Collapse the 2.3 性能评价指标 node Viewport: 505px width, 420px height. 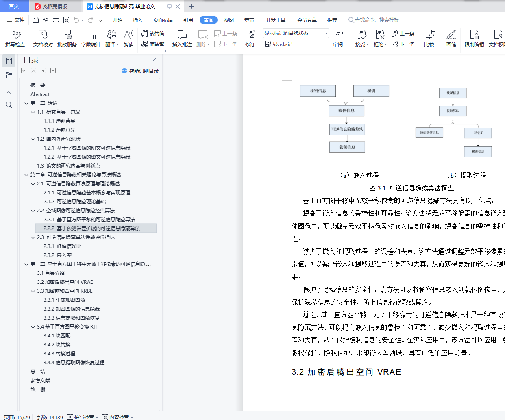tap(33, 237)
